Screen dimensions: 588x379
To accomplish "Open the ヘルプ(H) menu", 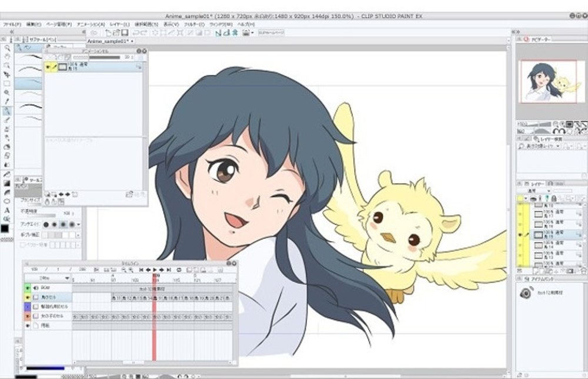I will pyautogui.click(x=246, y=24).
